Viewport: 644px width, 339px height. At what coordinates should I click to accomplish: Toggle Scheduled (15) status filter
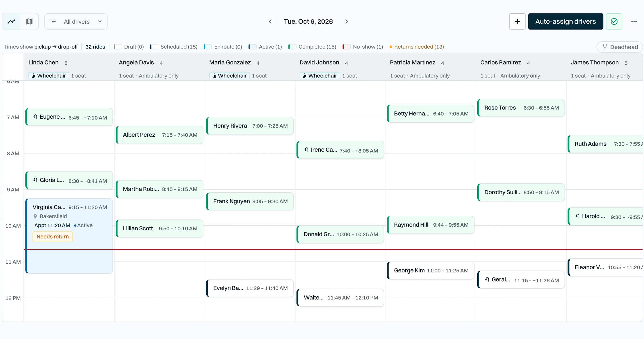pyautogui.click(x=174, y=47)
